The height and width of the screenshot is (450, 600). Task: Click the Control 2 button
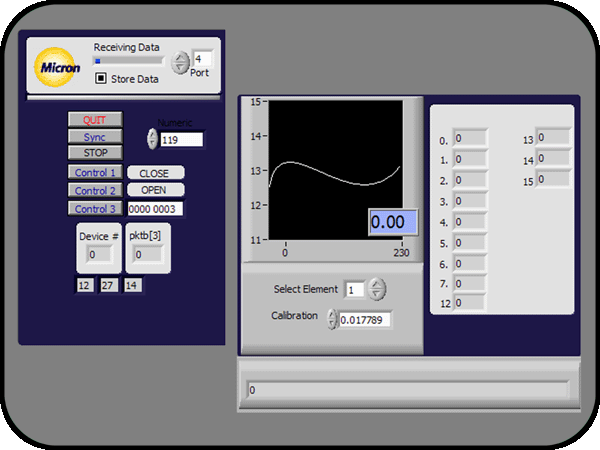(95, 191)
